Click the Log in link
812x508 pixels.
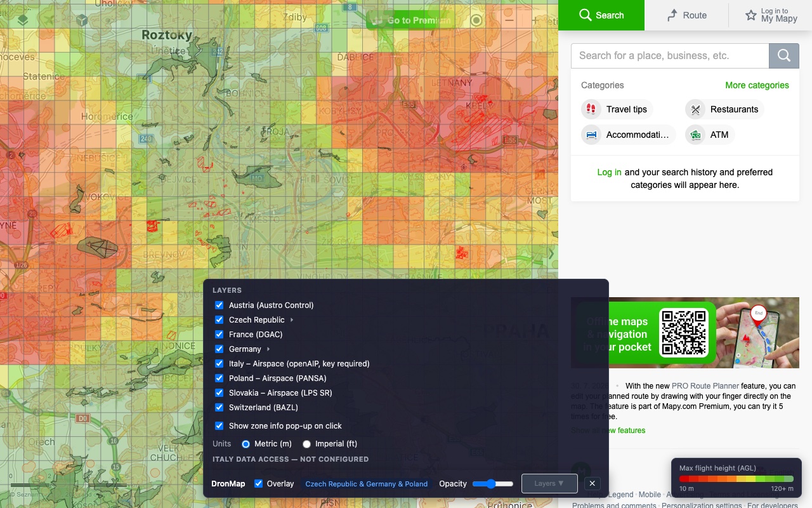tap(609, 172)
